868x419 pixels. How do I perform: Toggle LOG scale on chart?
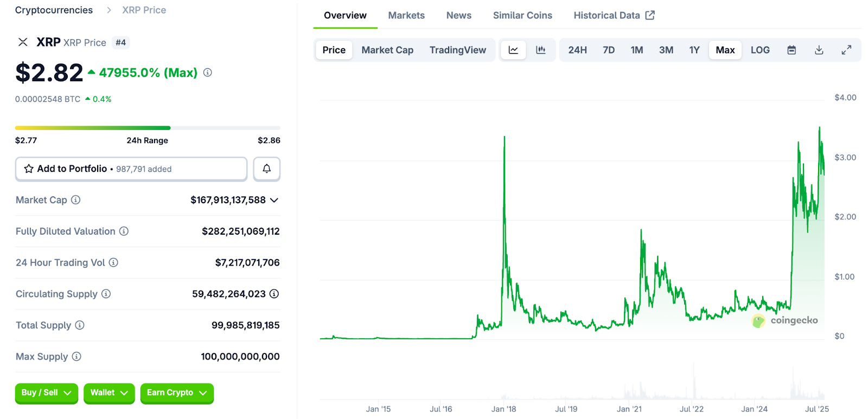click(x=760, y=50)
